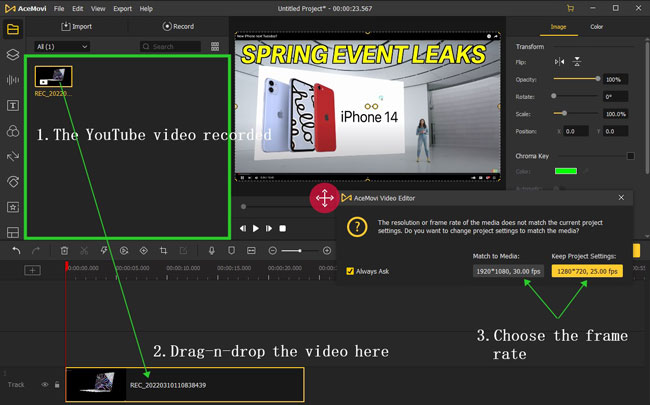This screenshot has width=650, height=405.
Task: Click the Position X value field
Action: [576, 131]
